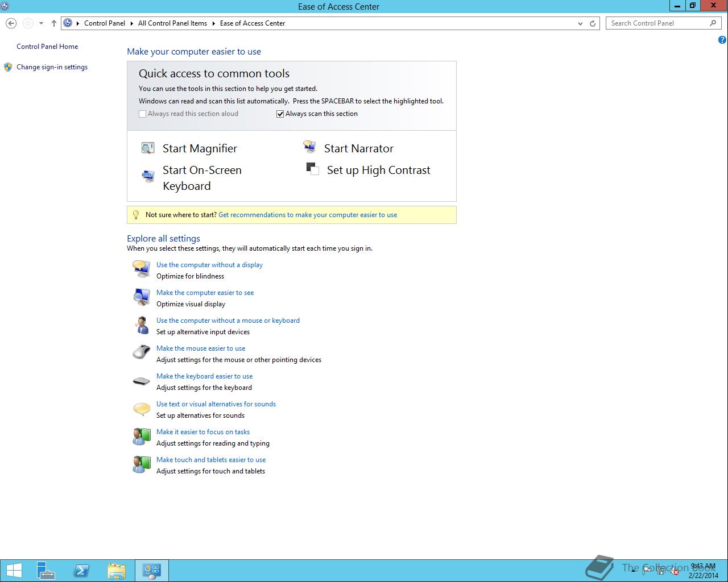This screenshot has width=728, height=582.
Task: Open 'Make the mouse easier to use' link
Action: (201, 348)
